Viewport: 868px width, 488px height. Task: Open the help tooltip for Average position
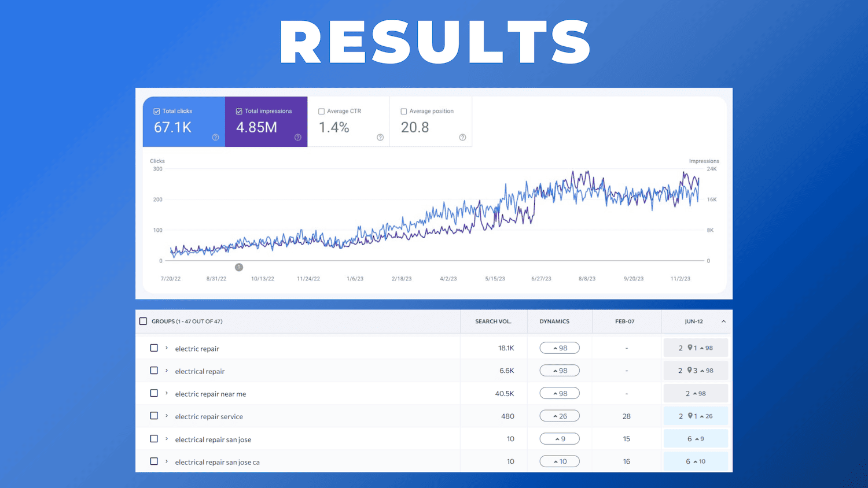coord(462,137)
